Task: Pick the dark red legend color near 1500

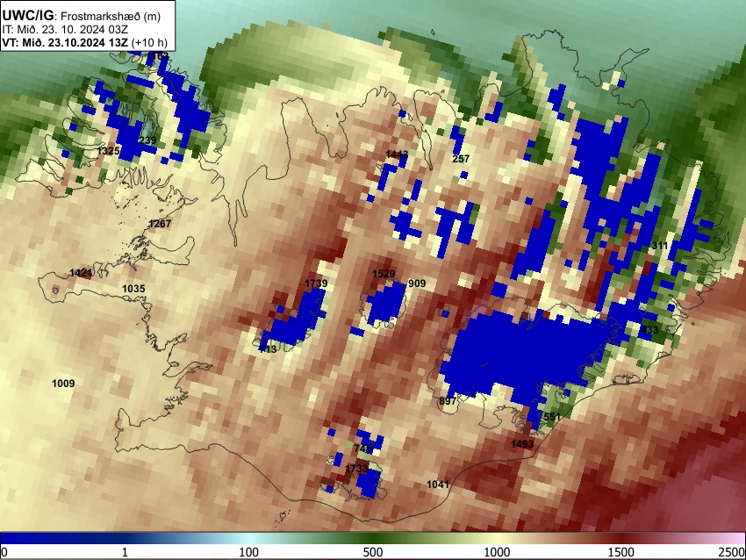Action: coord(621,539)
